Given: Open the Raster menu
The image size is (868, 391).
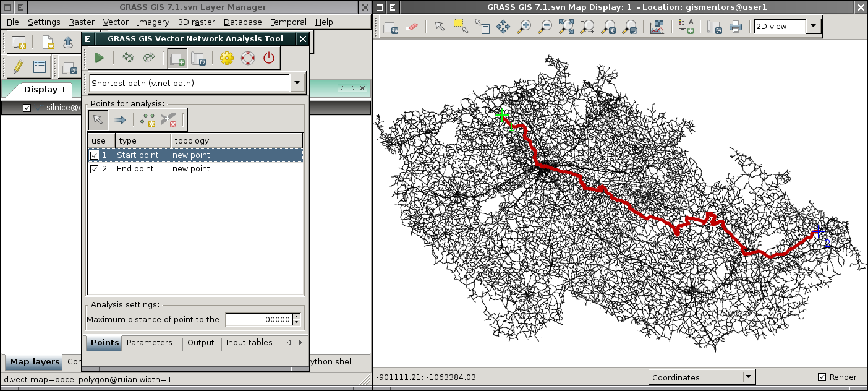Looking at the screenshot, I should pyautogui.click(x=82, y=22).
